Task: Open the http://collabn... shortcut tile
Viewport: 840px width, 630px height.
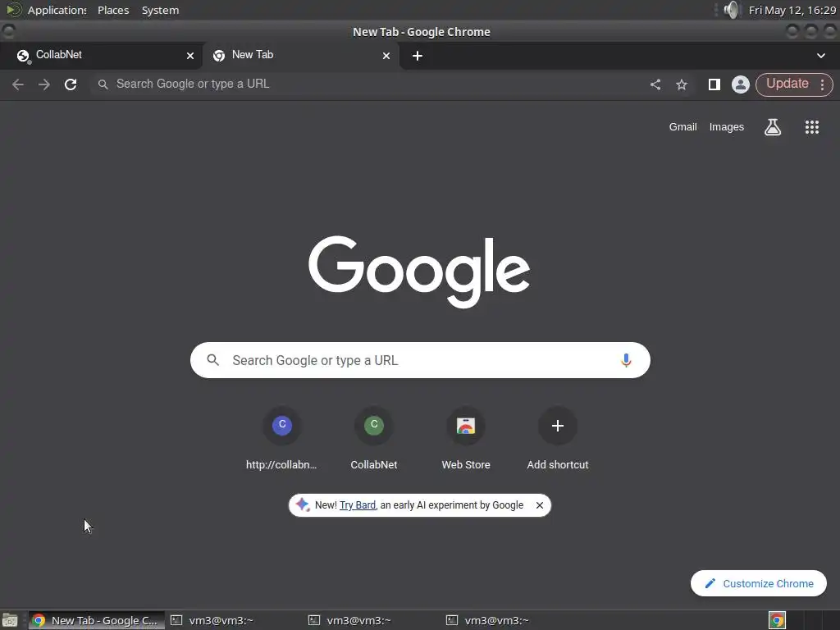Action: 282,440
